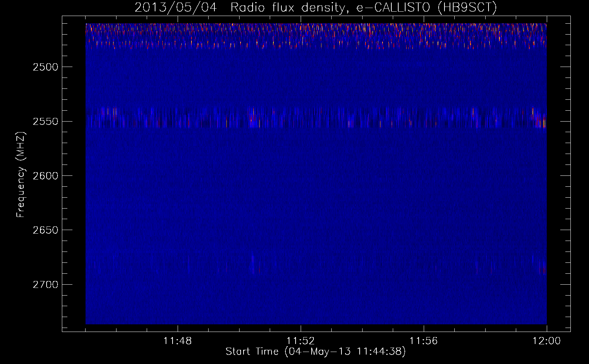Click the 'Start Time (04-May-13 11:44:38)' label
Image resolution: width=589 pixels, height=364 pixels.
click(316, 352)
